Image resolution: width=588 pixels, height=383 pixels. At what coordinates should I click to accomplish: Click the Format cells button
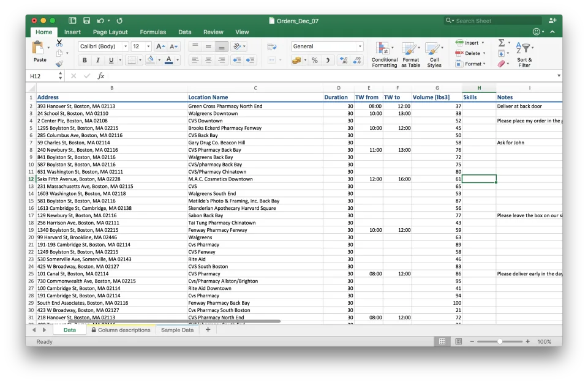470,64
